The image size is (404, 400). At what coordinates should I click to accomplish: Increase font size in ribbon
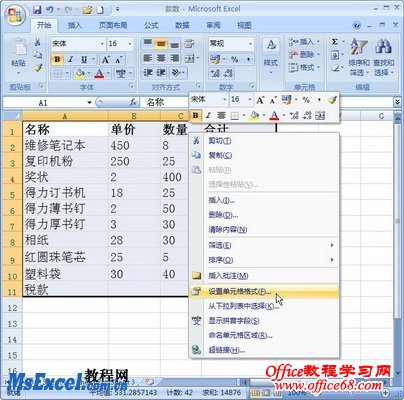click(105, 60)
